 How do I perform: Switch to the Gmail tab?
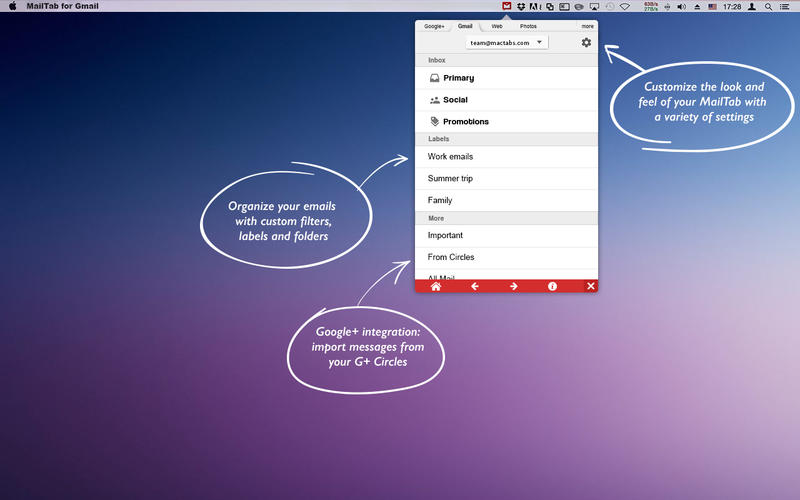tap(465, 26)
